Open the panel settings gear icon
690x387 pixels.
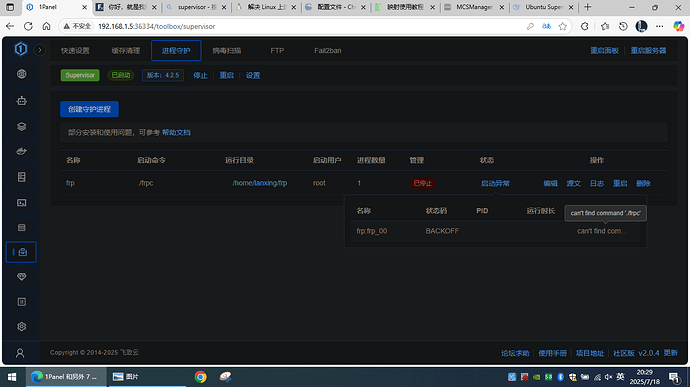[x=21, y=327]
